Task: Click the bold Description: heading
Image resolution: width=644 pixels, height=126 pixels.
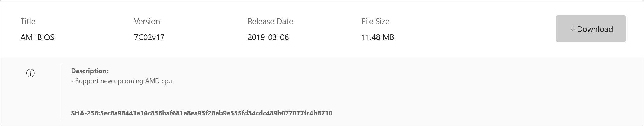Action: [89, 71]
